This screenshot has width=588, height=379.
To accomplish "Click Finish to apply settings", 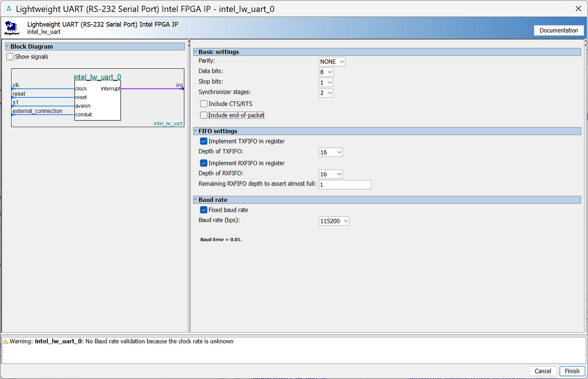I will tap(572, 371).
